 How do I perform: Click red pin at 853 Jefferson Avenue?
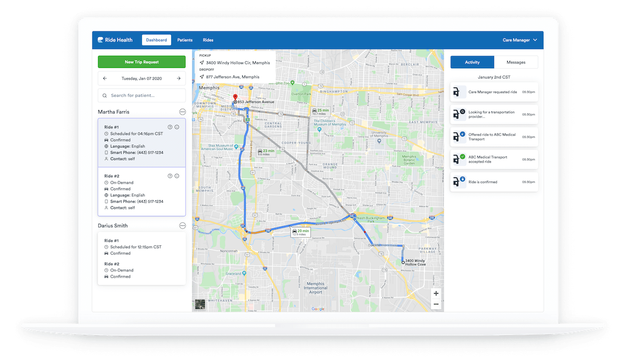click(x=235, y=98)
